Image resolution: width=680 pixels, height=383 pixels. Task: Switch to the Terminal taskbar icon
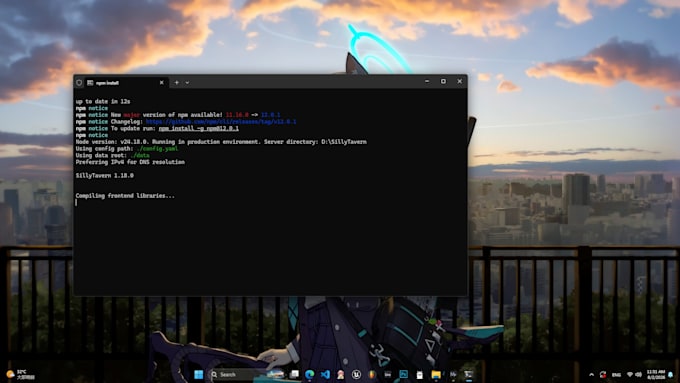pos(468,374)
